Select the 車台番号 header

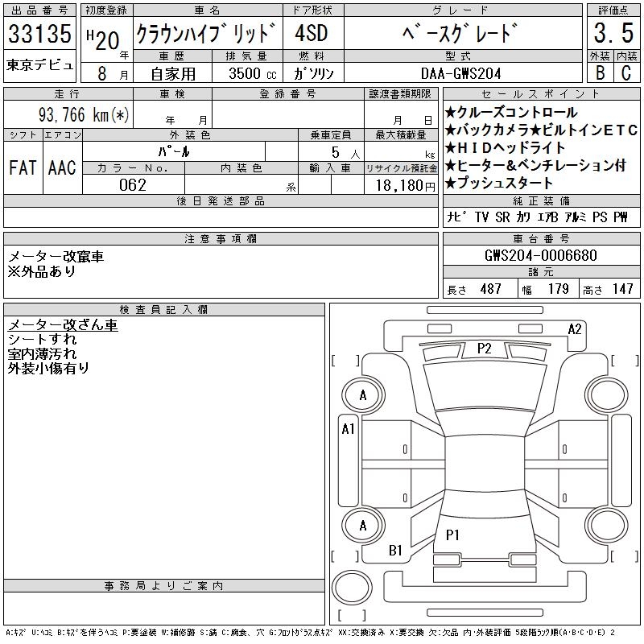tap(541, 238)
